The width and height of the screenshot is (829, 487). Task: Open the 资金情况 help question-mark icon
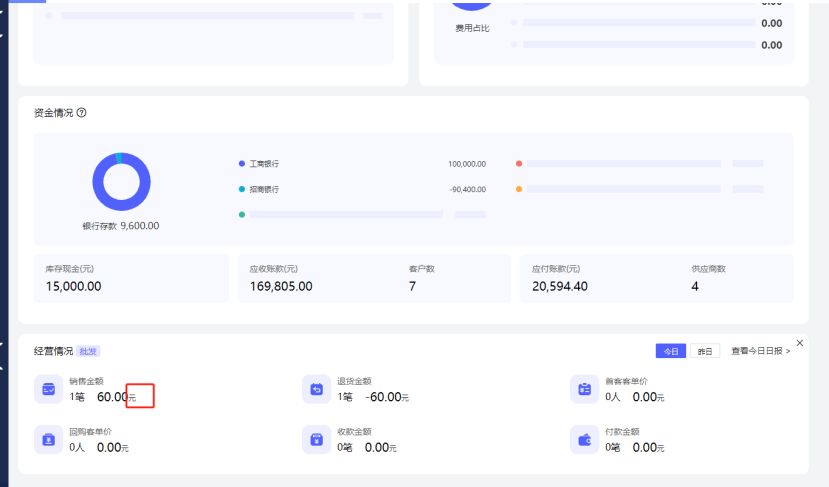pos(81,113)
